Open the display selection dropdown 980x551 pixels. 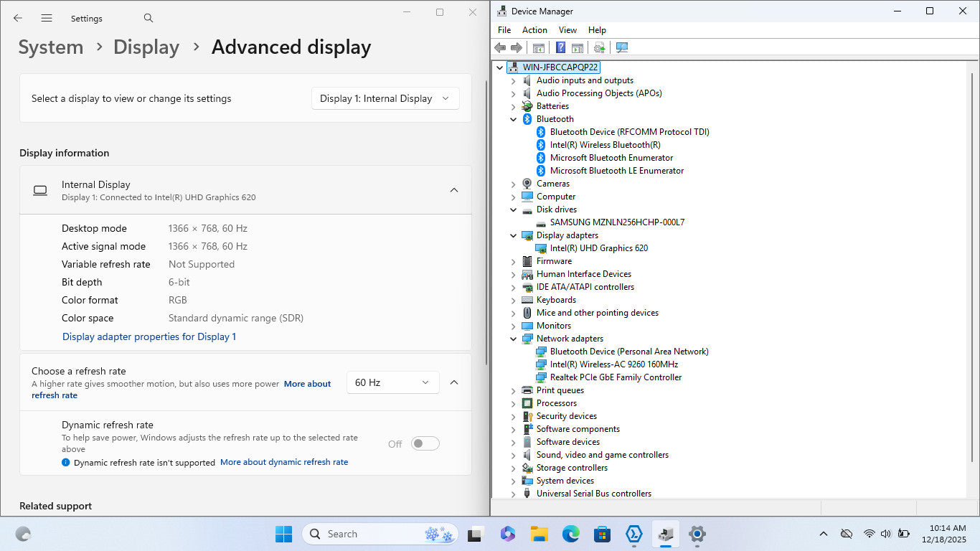pos(385,98)
